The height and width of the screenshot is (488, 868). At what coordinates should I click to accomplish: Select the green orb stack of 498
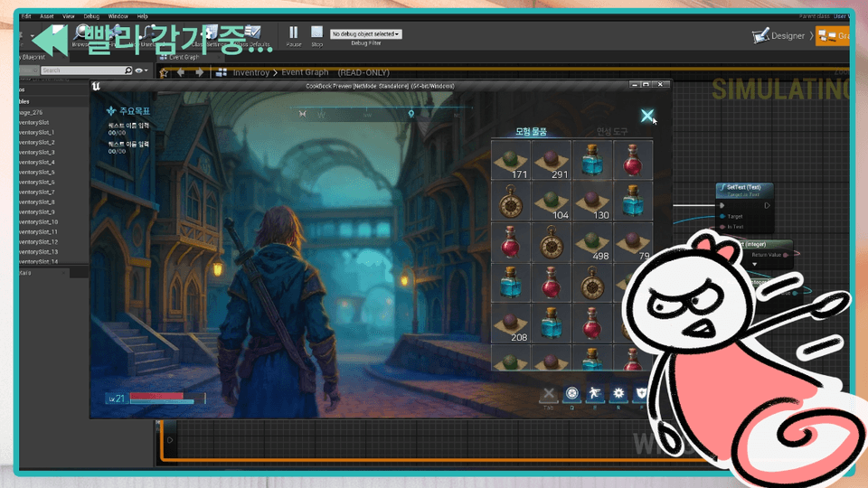click(592, 242)
